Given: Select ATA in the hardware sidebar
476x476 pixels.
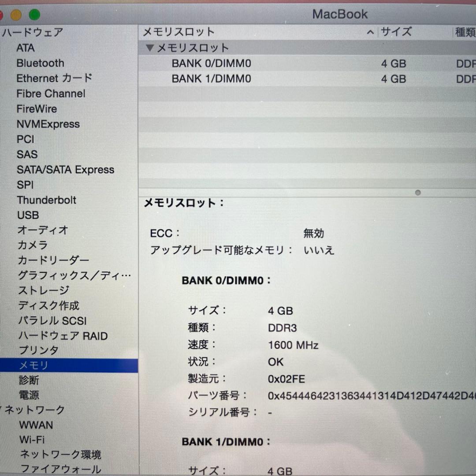Looking at the screenshot, I should 25,48.
